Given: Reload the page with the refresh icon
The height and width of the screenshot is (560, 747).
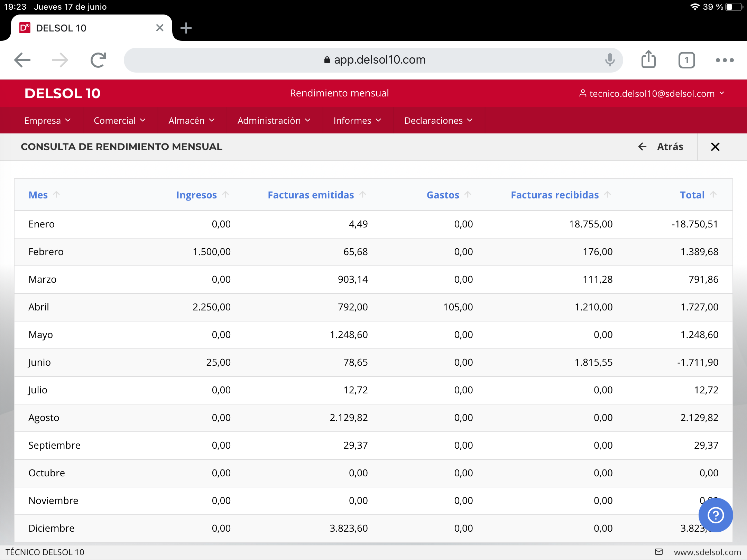Looking at the screenshot, I should click(x=98, y=60).
